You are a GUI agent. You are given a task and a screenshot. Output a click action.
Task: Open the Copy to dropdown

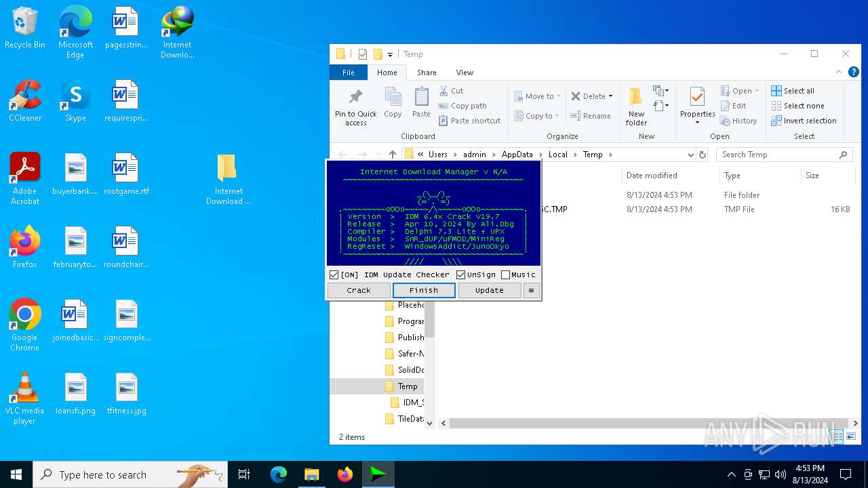tap(536, 116)
